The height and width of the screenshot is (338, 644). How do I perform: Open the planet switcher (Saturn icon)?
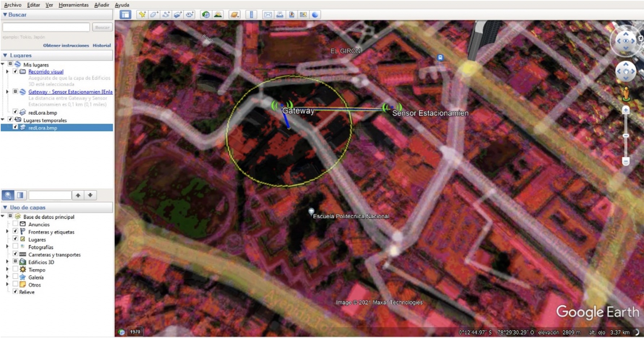[235, 14]
